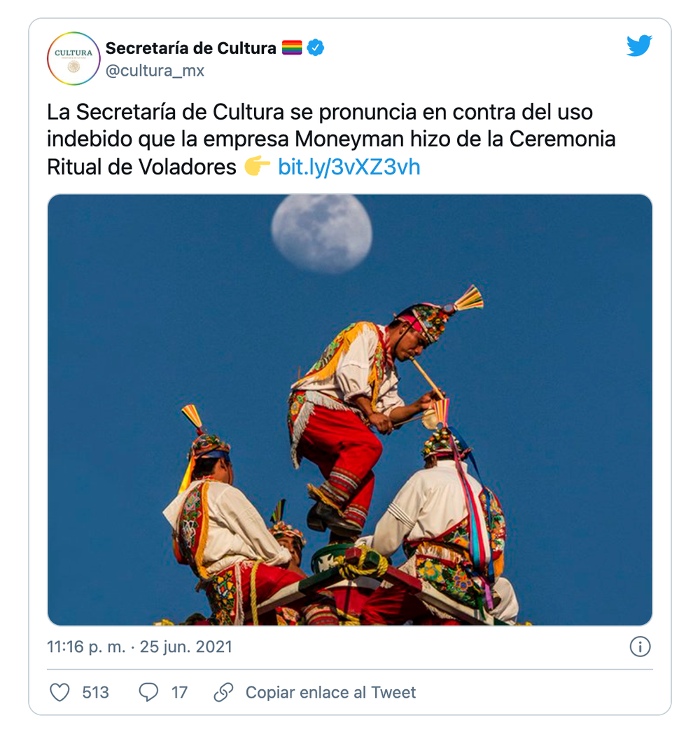Click the tweet text about Moneyman

tap(331, 139)
